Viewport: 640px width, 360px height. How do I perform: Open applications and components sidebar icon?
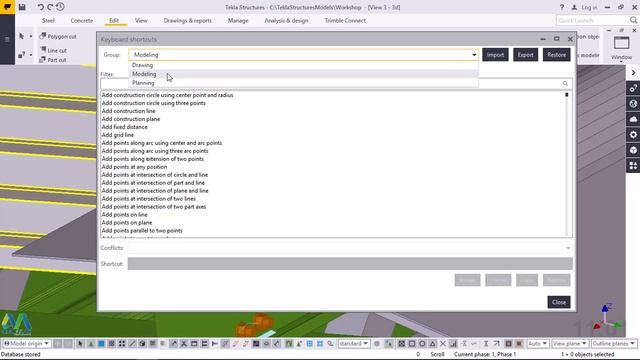pos(633,166)
